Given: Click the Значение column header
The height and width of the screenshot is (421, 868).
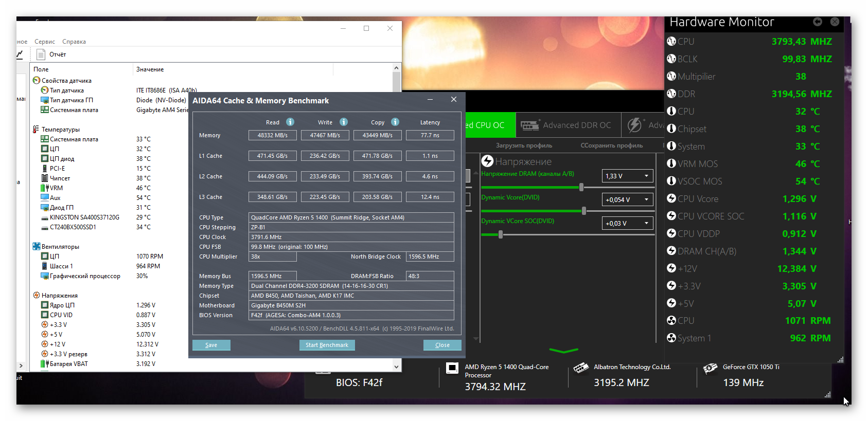Looking at the screenshot, I should click(233, 69).
